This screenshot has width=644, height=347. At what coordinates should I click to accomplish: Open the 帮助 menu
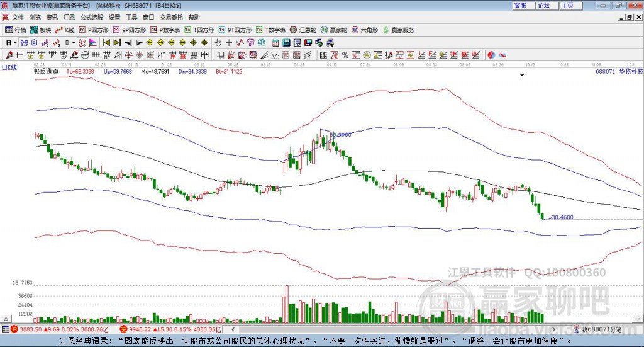[x=194, y=17]
